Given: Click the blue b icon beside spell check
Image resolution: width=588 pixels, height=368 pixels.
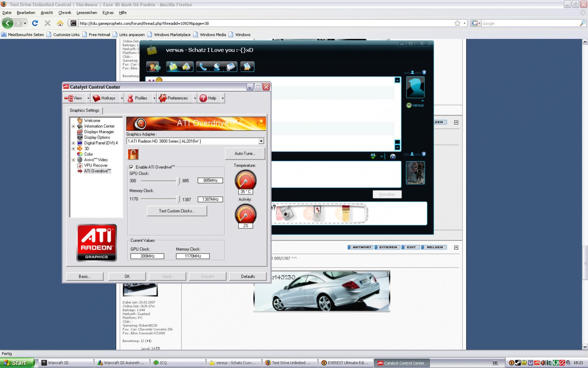Looking at the screenshot, I should [393, 156].
